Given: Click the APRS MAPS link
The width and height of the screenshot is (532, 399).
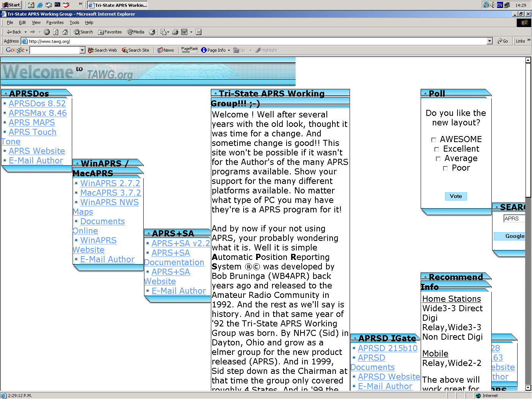Looking at the screenshot, I should point(32,122).
